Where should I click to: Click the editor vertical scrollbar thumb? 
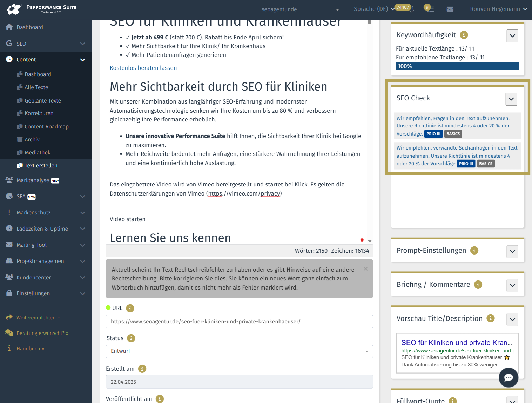coord(370,22)
